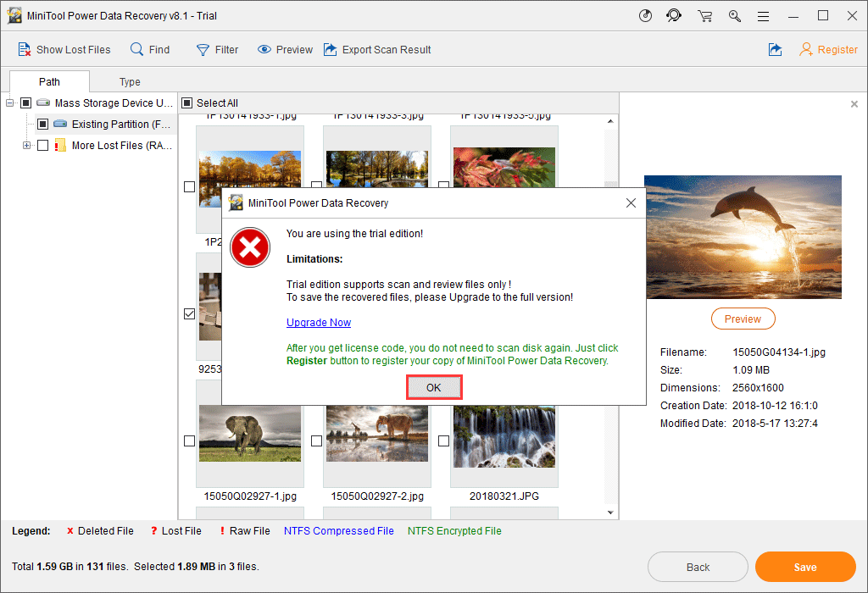The height and width of the screenshot is (593, 868).
Task: Click the share arrow icon beside Register
Action: [775, 50]
